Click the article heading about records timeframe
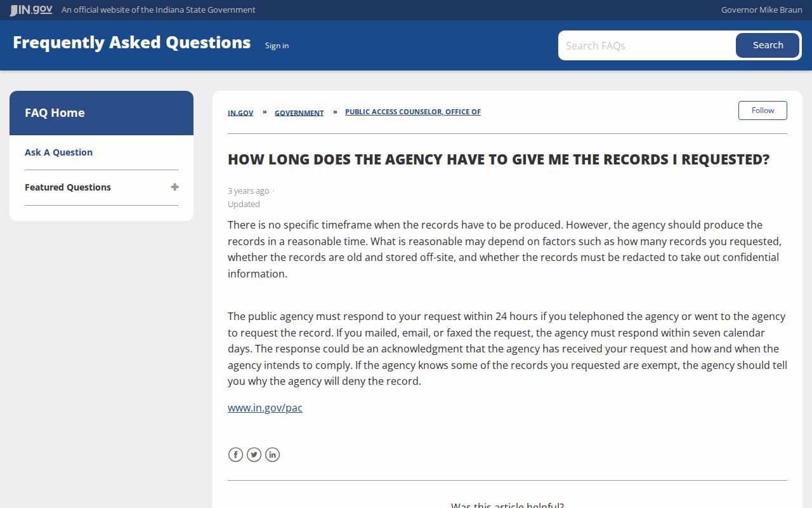Screen dimensions: 812x508 499,159
